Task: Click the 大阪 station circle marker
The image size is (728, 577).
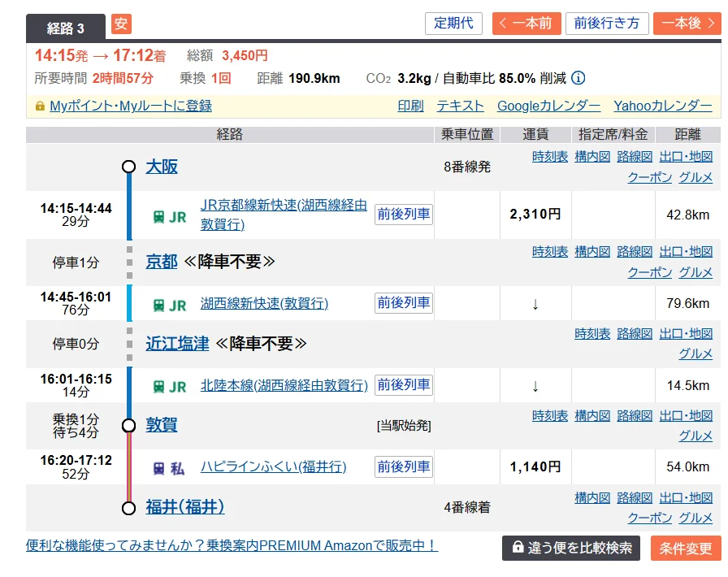Action: [x=128, y=167]
